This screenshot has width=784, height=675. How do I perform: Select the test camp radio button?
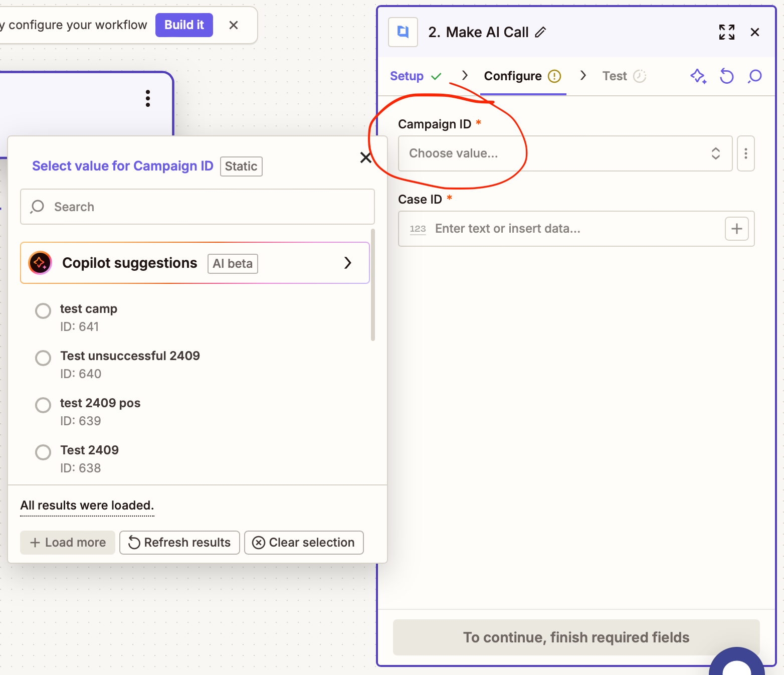click(x=43, y=310)
